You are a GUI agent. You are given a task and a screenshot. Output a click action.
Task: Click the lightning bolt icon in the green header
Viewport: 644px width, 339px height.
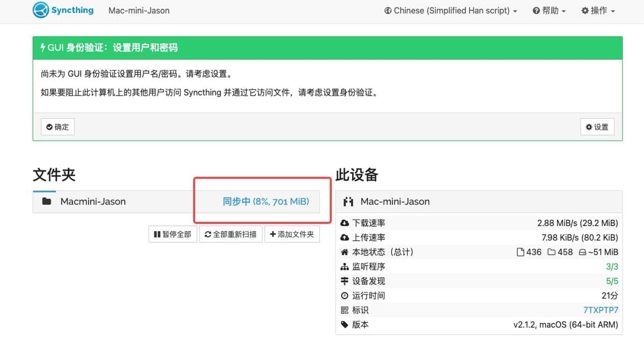point(43,47)
